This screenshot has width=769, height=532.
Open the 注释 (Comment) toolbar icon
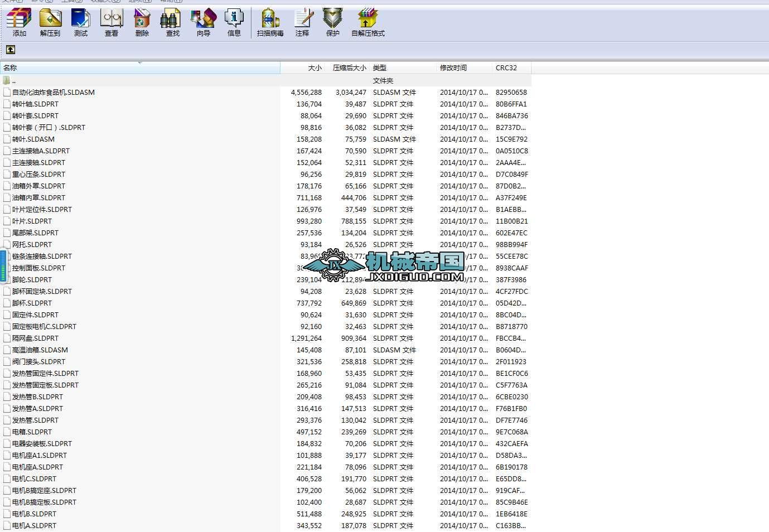point(302,22)
